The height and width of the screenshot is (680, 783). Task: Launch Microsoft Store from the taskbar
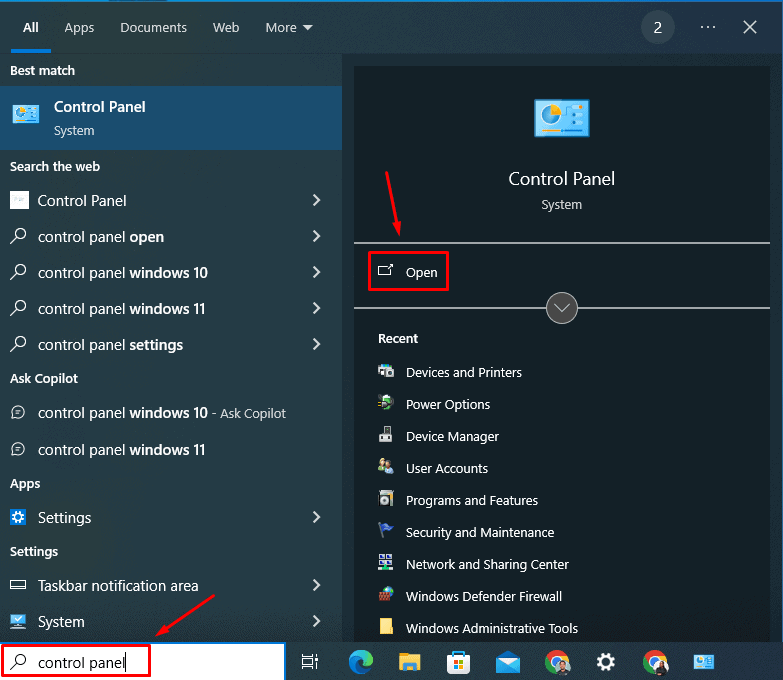[459, 661]
